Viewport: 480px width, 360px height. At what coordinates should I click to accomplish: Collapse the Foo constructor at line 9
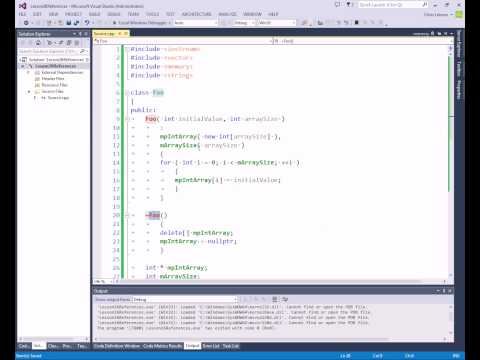click(127, 119)
